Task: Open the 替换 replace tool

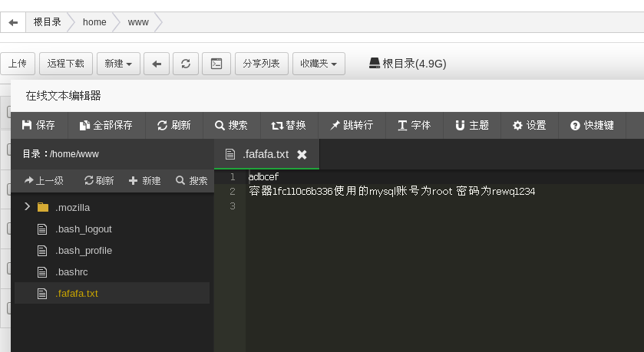Action: coord(289,125)
